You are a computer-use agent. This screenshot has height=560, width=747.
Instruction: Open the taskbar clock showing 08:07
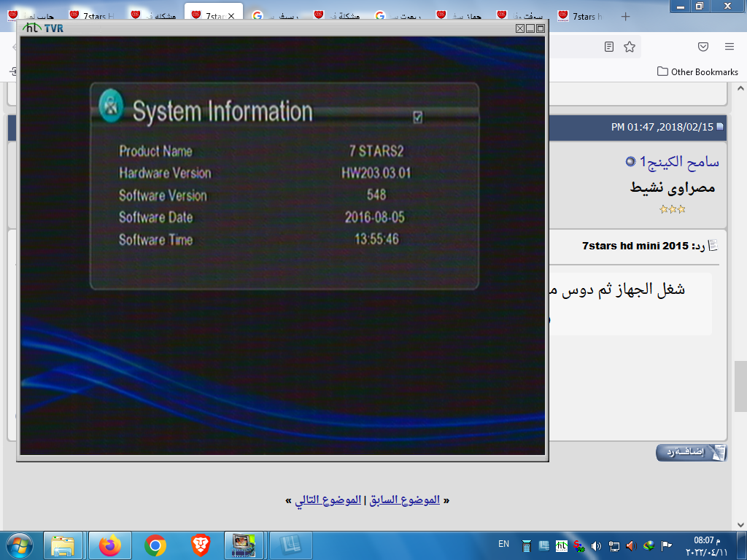(707, 546)
